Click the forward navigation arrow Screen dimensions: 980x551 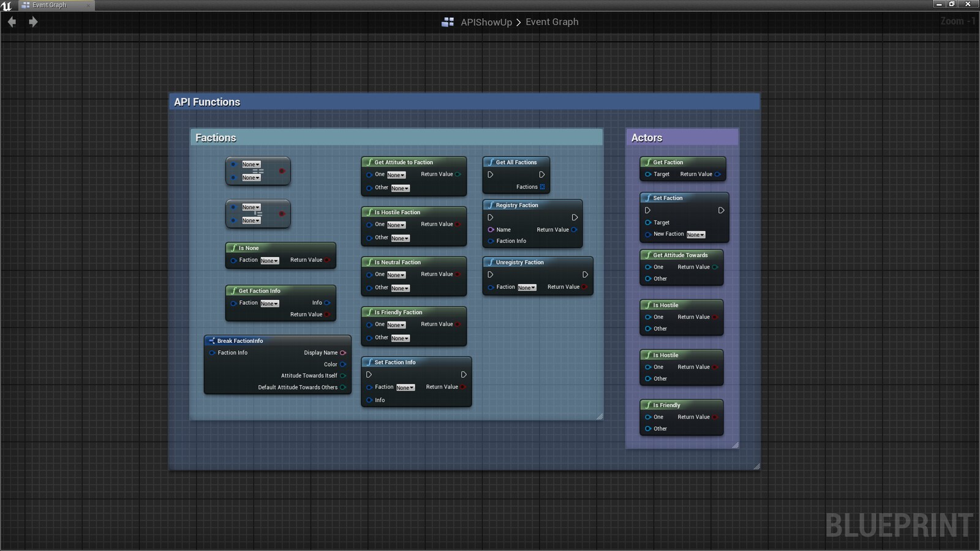(33, 22)
